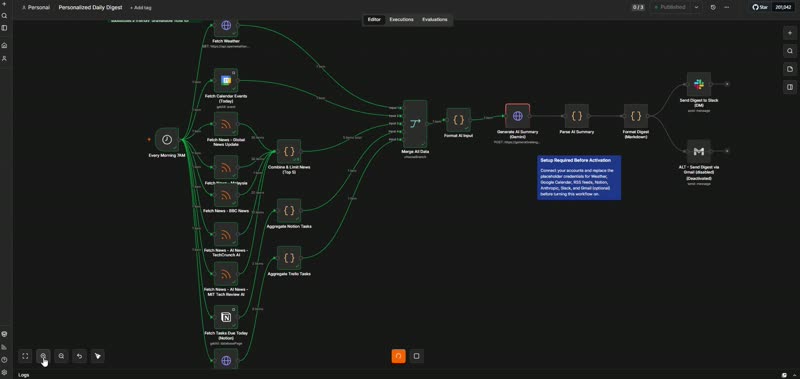The image size is (800, 379).
Task: Select the Aggregate Trello Tasks code node
Action: (289, 258)
